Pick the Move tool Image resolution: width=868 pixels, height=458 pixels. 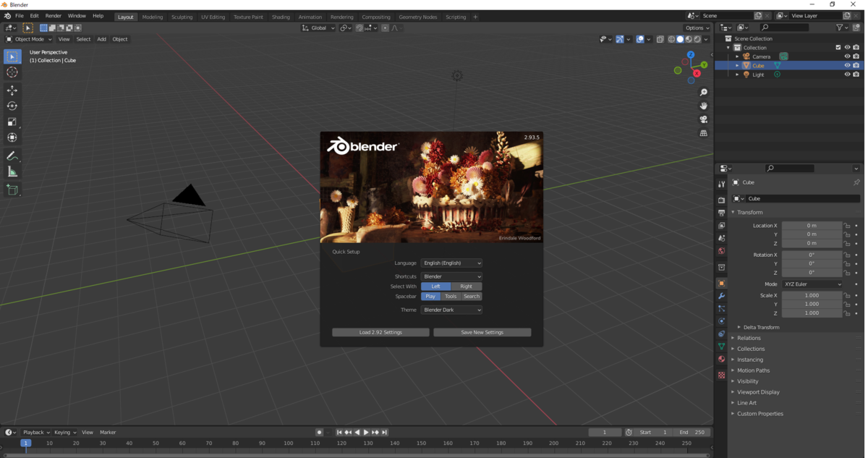(12, 90)
